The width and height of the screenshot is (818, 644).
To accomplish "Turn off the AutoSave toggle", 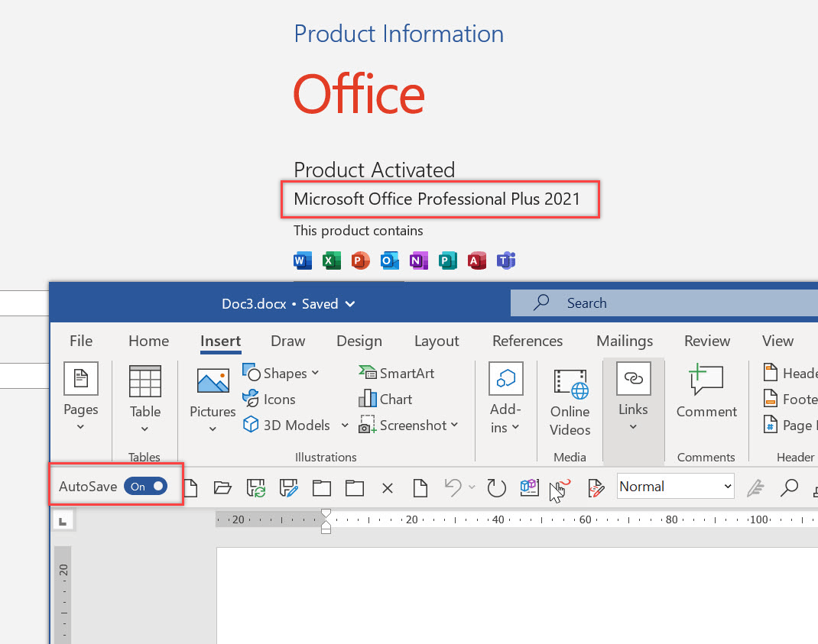I will (145, 487).
